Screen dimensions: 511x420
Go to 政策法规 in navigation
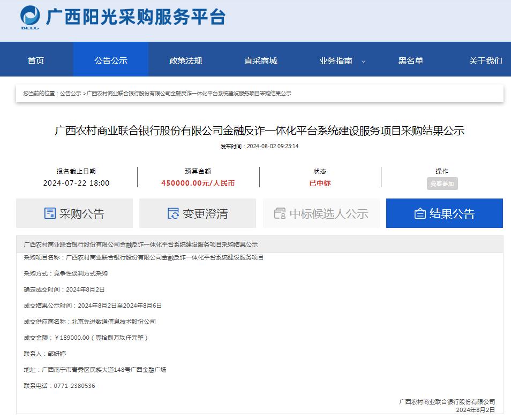[186, 60]
